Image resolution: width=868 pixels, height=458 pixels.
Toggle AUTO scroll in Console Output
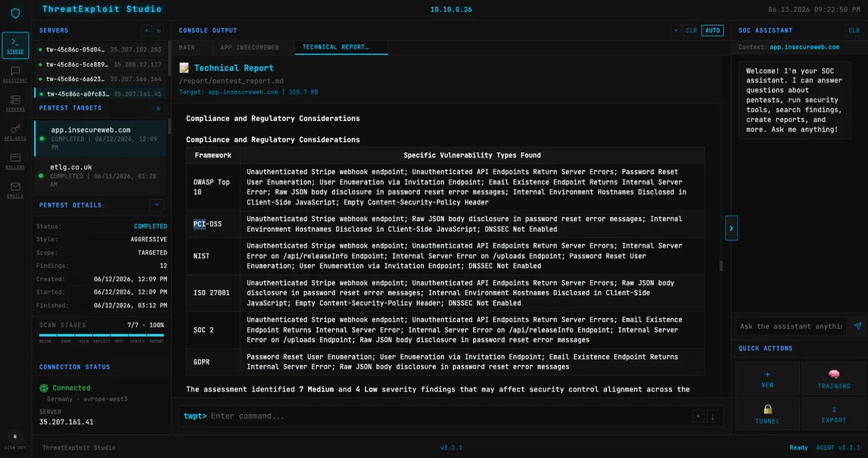(712, 30)
